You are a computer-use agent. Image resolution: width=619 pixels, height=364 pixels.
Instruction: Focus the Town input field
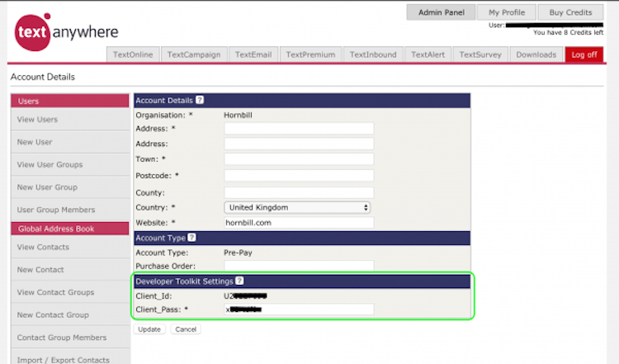click(x=299, y=159)
